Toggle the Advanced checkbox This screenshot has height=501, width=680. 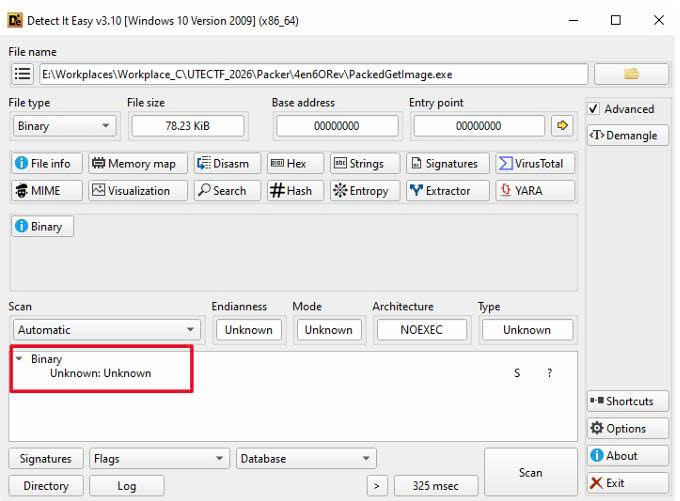click(x=594, y=109)
